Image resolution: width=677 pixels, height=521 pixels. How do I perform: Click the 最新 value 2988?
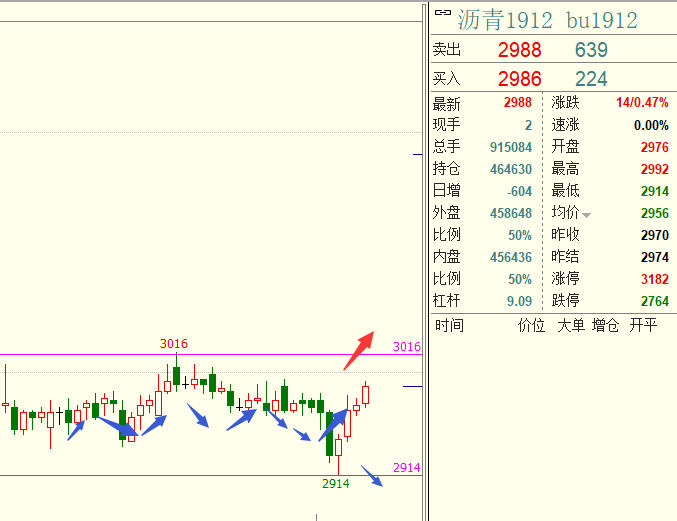click(518, 102)
